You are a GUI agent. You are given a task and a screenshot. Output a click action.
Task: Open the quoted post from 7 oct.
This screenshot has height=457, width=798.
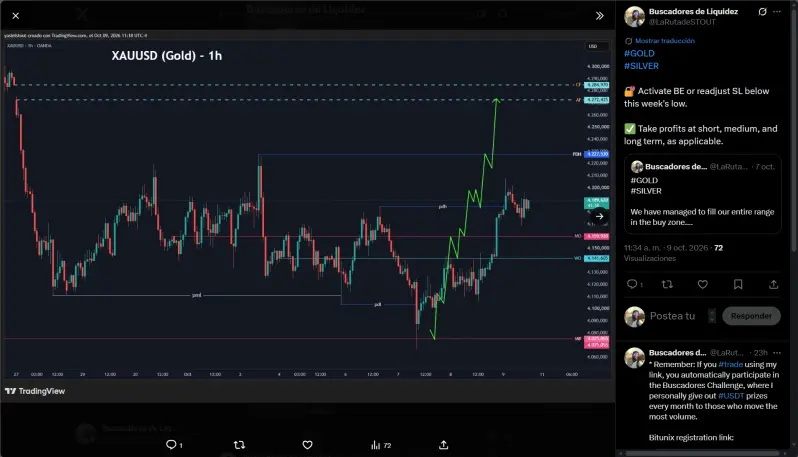pyautogui.click(x=702, y=194)
